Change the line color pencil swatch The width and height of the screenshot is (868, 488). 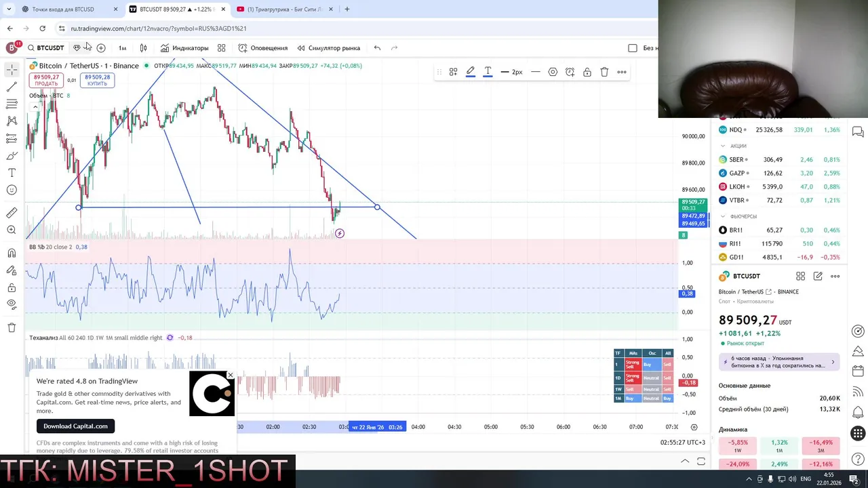tap(470, 72)
